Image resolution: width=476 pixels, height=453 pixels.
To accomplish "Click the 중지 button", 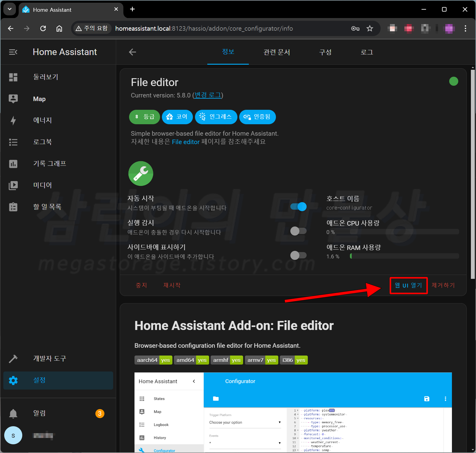I will coord(141,285).
